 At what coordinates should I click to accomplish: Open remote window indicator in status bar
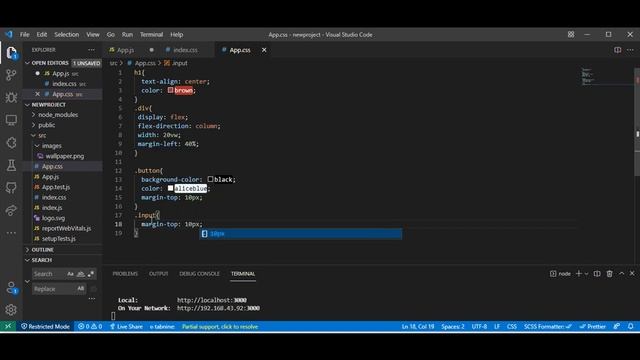click(x=8, y=326)
